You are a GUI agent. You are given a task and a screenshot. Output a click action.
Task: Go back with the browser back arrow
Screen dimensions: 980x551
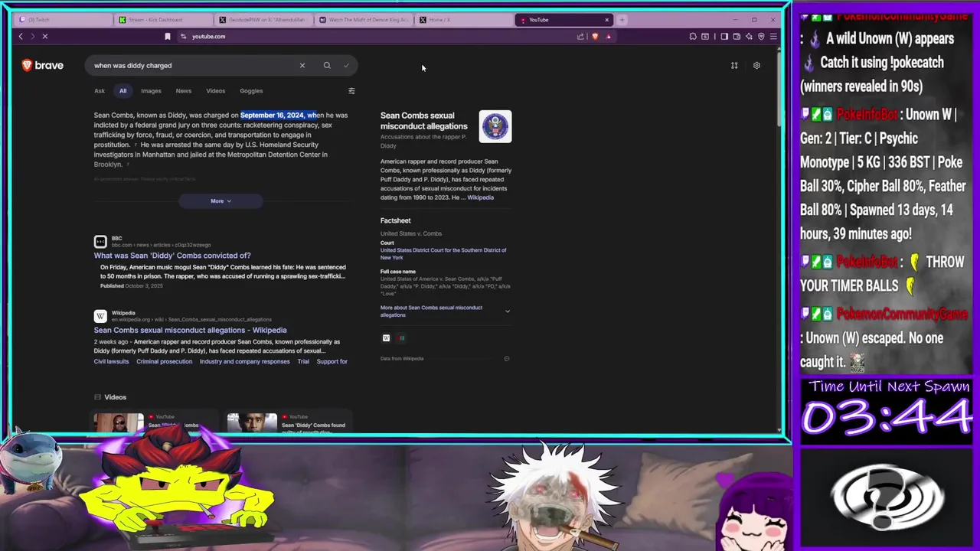pos(21,36)
